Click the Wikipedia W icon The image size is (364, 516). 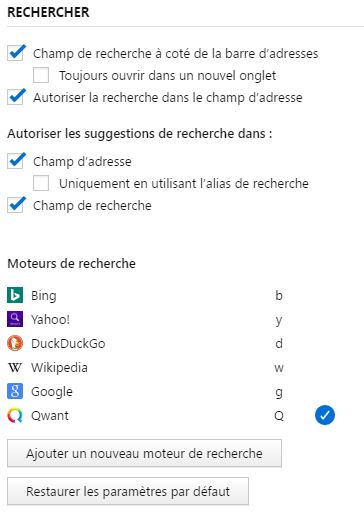pos(15,368)
